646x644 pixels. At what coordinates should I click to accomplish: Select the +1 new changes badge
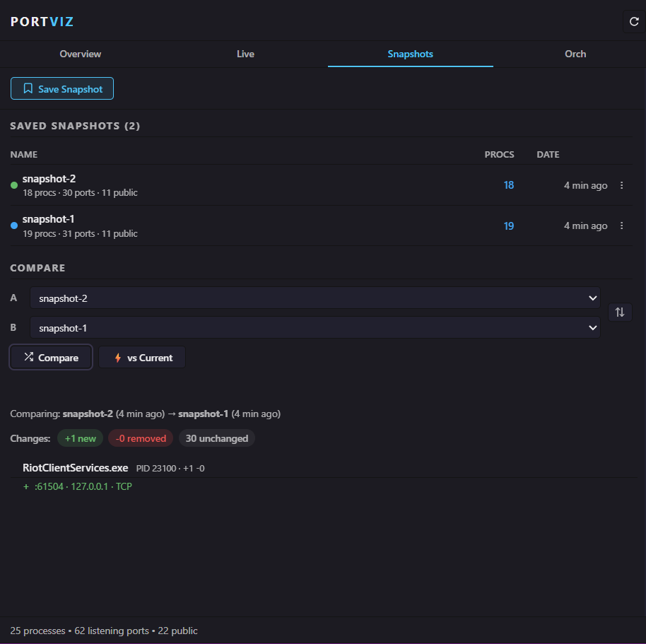(x=80, y=438)
